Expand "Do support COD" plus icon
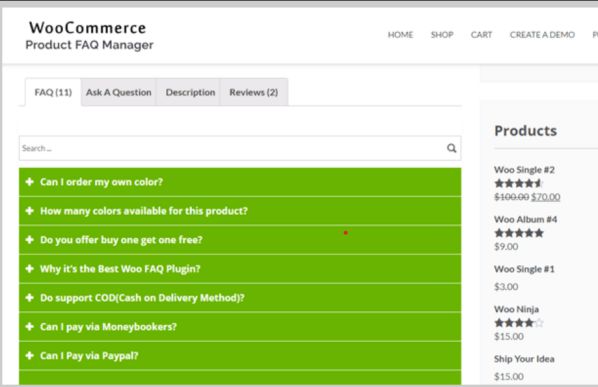Image resolution: width=598 pixels, height=387 pixels. tap(29, 298)
